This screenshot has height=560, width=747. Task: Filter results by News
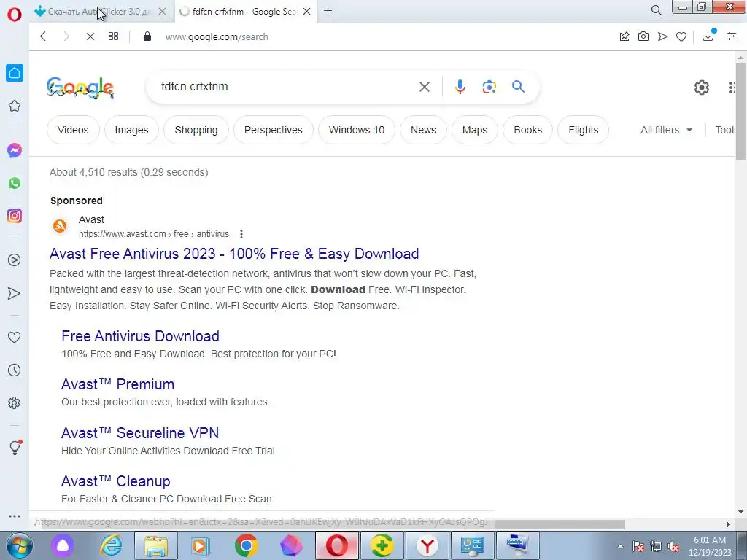pyautogui.click(x=423, y=130)
